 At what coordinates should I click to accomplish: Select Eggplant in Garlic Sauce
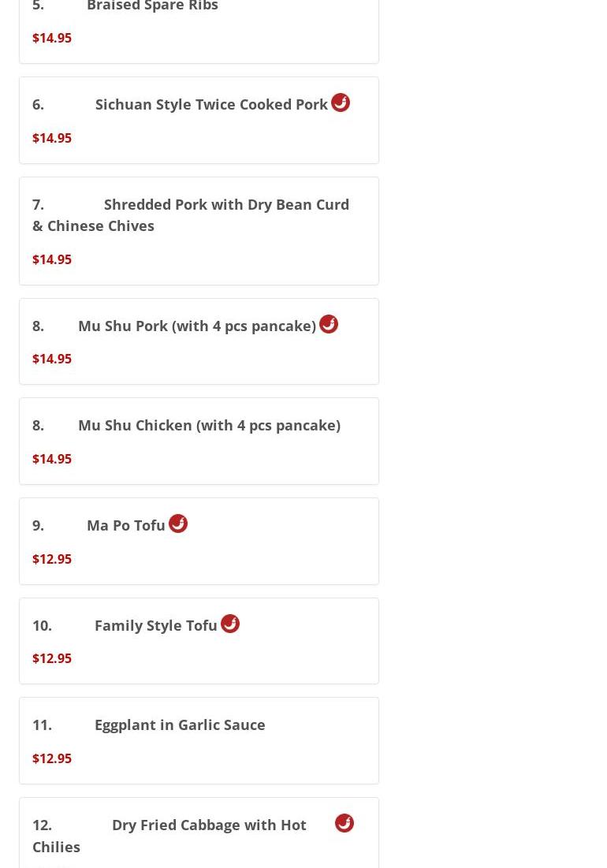pos(199,741)
